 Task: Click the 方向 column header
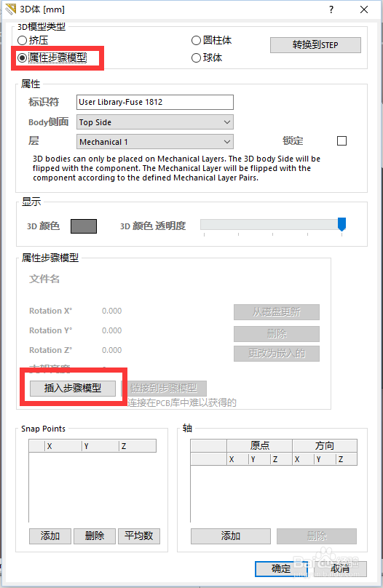[x=325, y=445]
